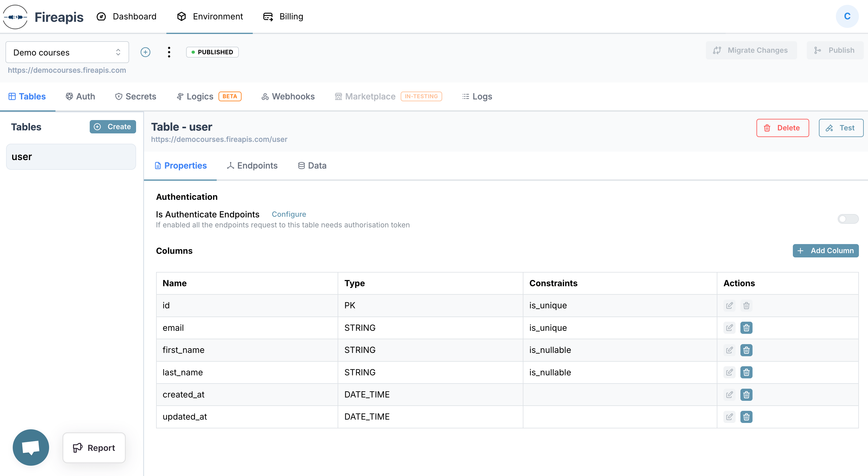This screenshot has width=868, height=476.
Task: Switch to the Auth tab
Action: pyautogui.click(x=80, y=96)
